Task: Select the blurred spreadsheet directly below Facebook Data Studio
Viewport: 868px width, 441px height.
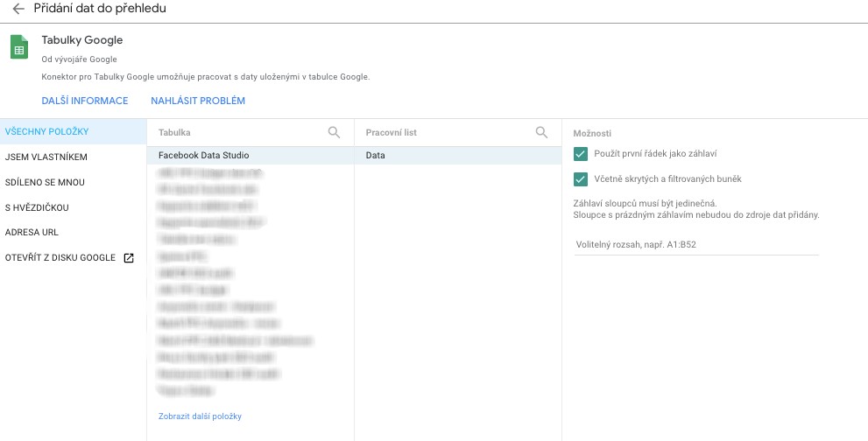Action: pos(212,172)
